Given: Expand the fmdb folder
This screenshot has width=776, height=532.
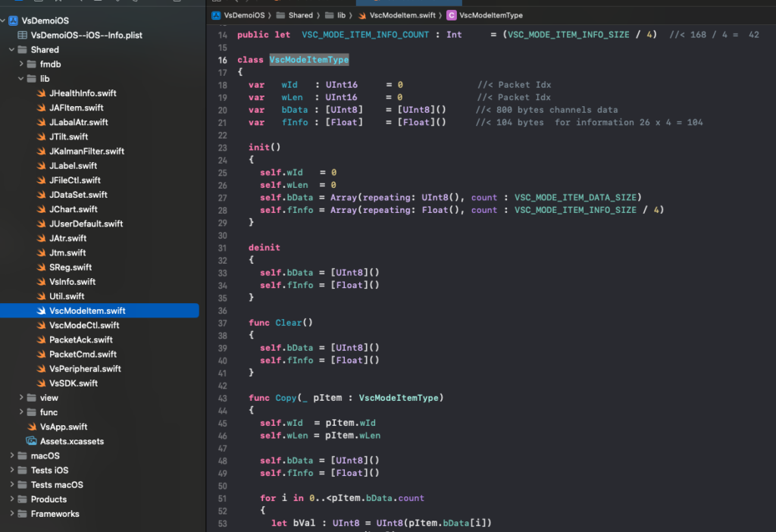Looking at the screenshot, I should [21, 64].
